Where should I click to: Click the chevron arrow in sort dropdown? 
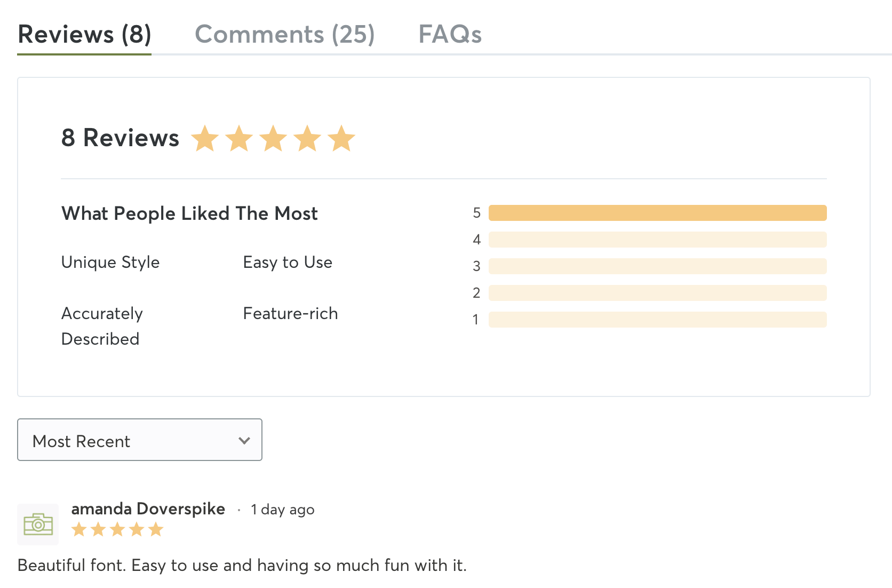click(244, 441)
